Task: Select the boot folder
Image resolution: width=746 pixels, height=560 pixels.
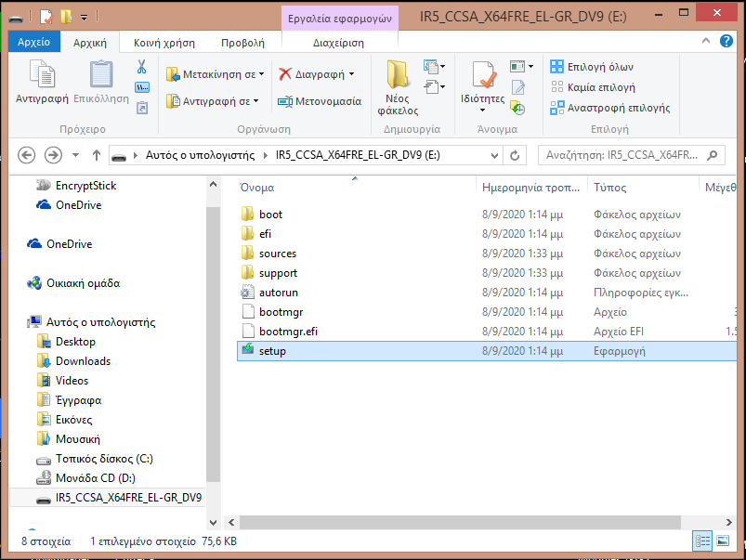Action: [x=486, y=215]
